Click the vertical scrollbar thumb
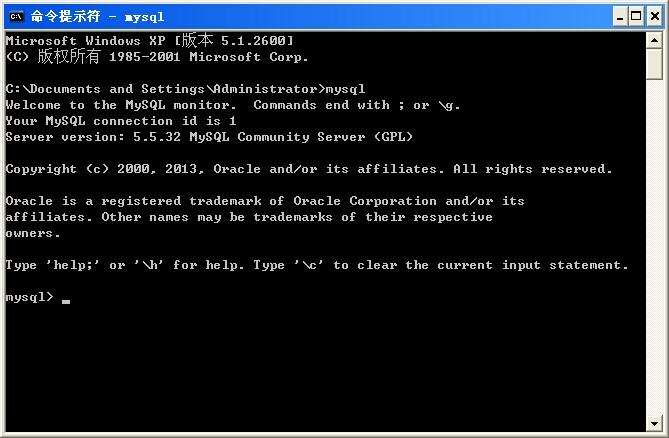The width and height of the screenshot is (669, 438). click(x=654, y=64)
